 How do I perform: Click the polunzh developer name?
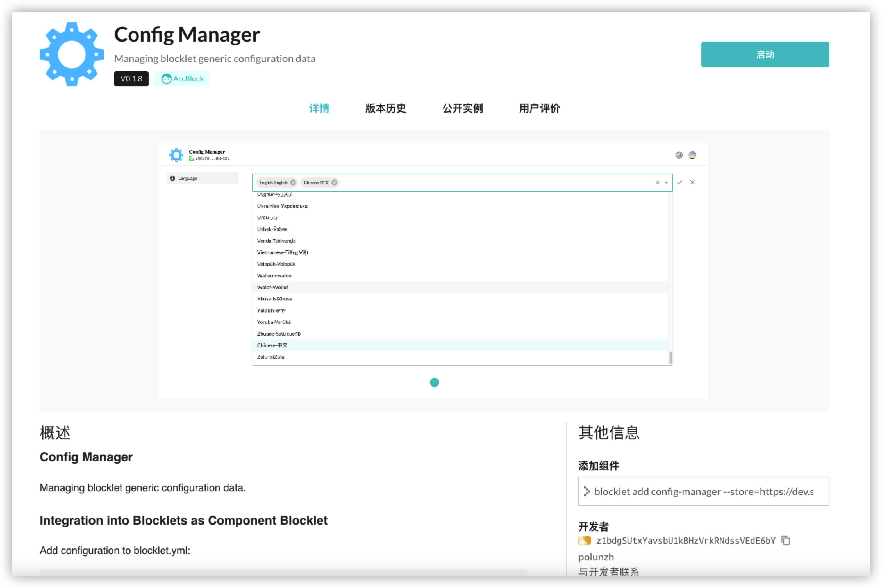pyautogui.click(x=596, y=557)
